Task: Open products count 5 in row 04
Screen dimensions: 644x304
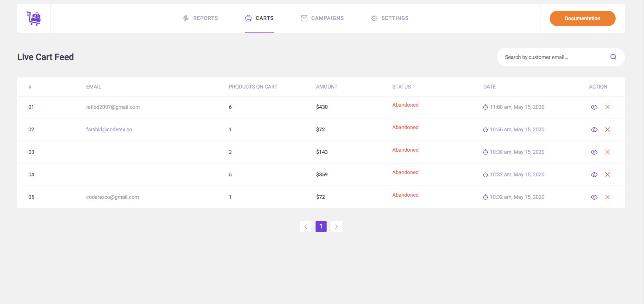Action: tap(230, 175)
